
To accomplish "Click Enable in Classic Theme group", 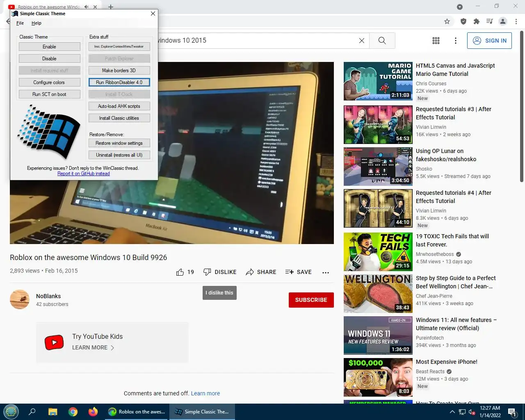I will pyautogui.click(x=49, y=47).
